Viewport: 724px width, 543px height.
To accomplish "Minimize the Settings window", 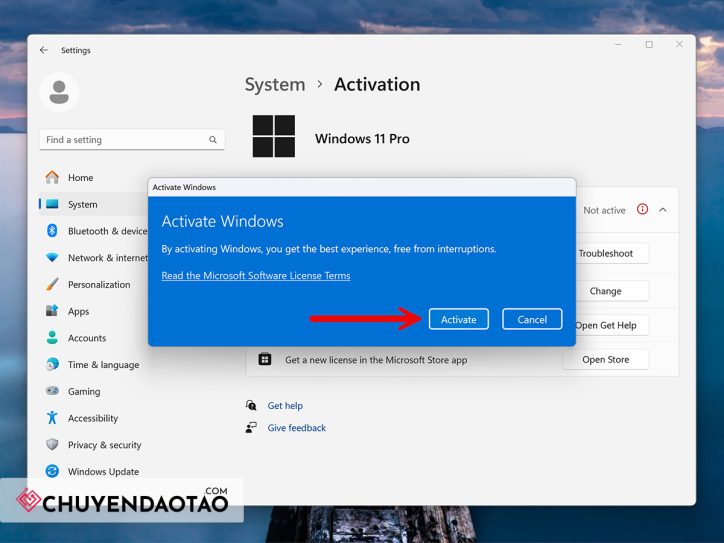I will pos(618,44).
